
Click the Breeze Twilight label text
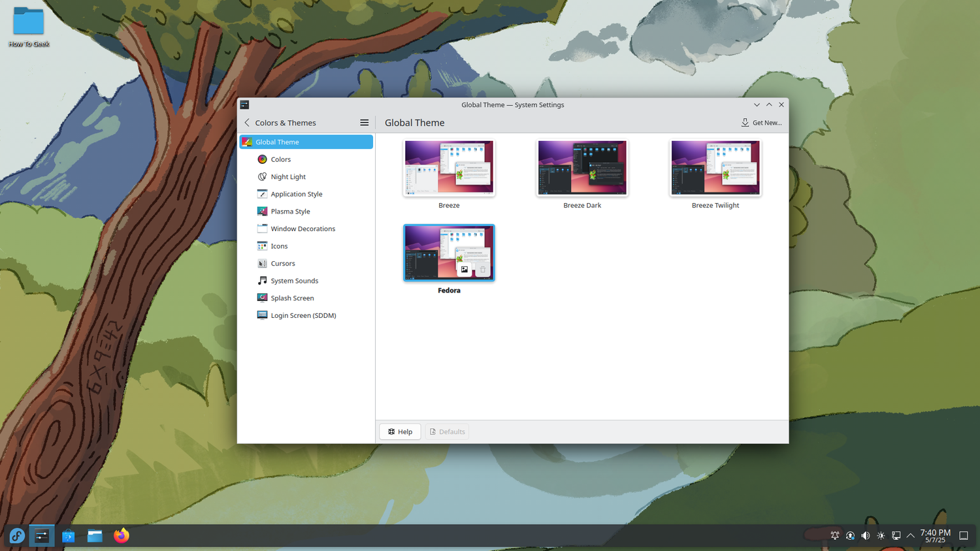click(x=715, y=206)
